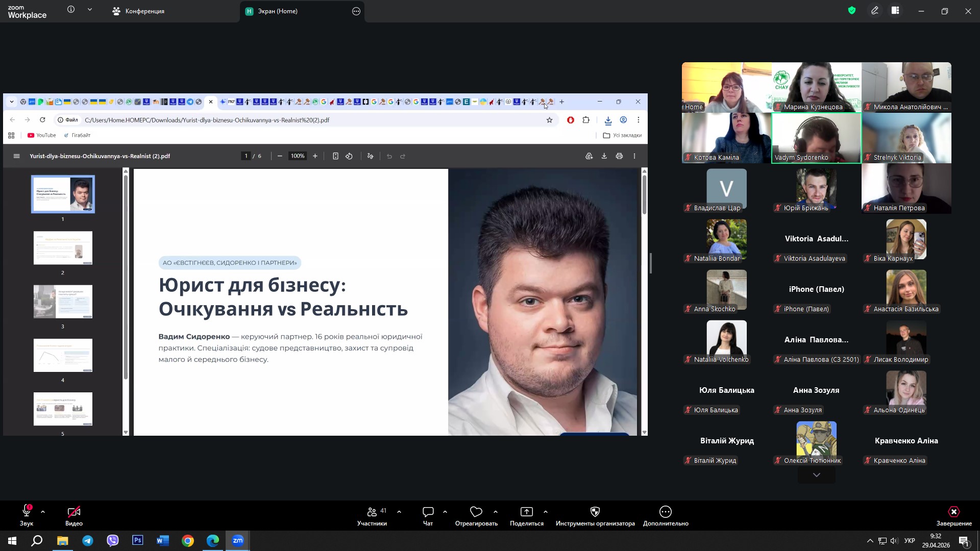Open the More options button
The height and width of the screenshot is (551, 980).
(665, 512)
